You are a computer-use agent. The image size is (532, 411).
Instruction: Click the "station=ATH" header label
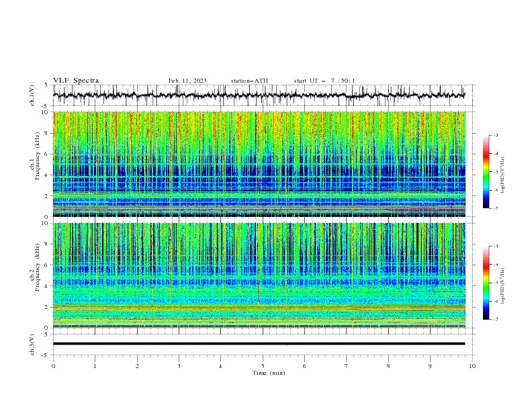coord(249,81)
